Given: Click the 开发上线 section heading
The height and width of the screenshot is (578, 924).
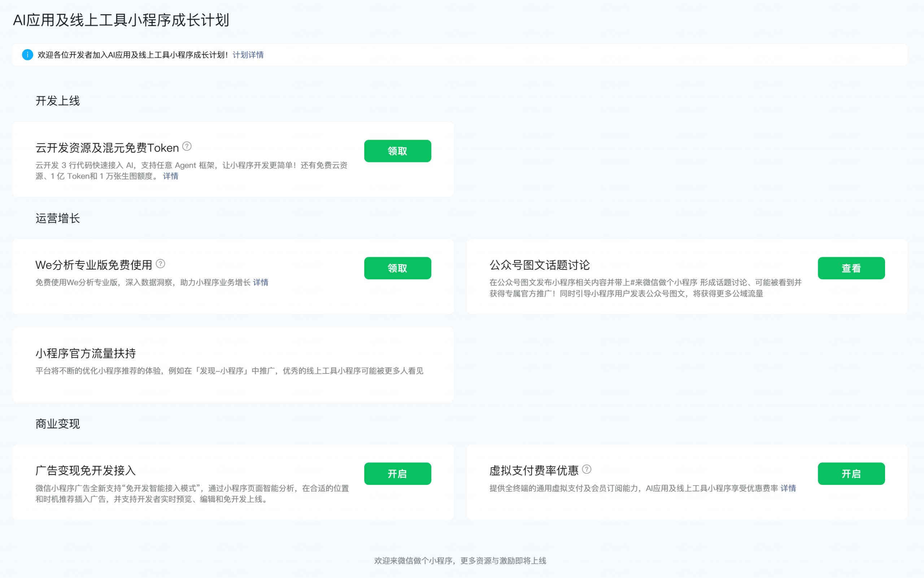Looking at the screenshot, I should pos(57,101).
